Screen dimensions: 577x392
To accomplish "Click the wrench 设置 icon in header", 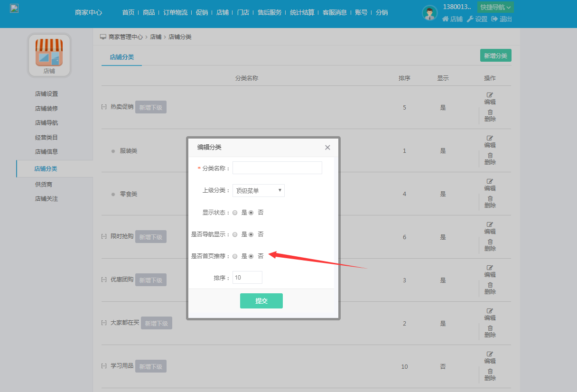I will click(x=470, y=19).
